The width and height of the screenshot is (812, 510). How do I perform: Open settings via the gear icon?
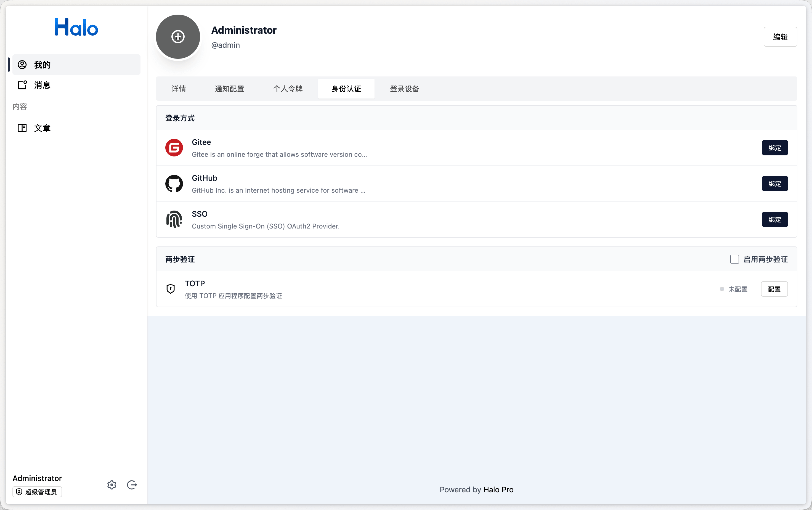[112, 485]
